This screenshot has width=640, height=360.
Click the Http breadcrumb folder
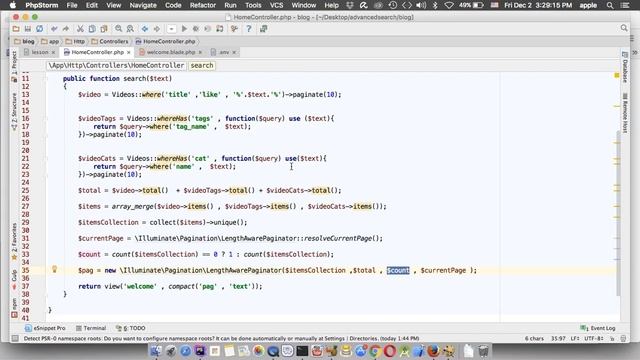tap(76, 41)
